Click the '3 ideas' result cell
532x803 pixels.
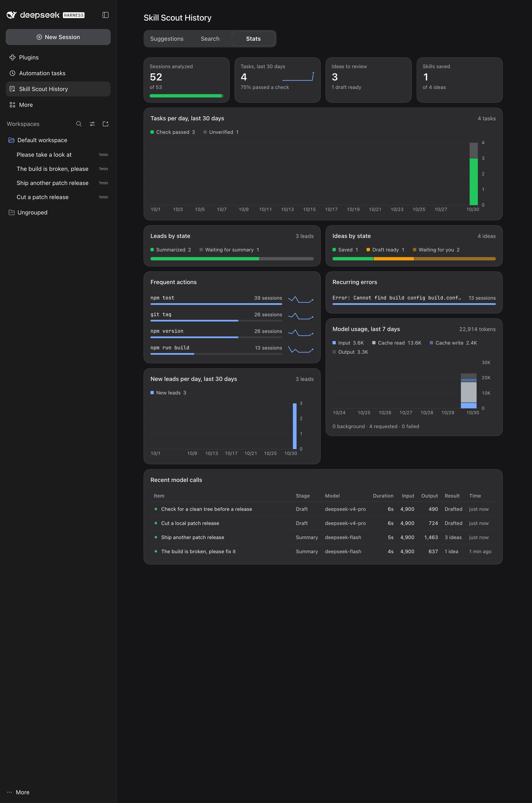(453, 537)
